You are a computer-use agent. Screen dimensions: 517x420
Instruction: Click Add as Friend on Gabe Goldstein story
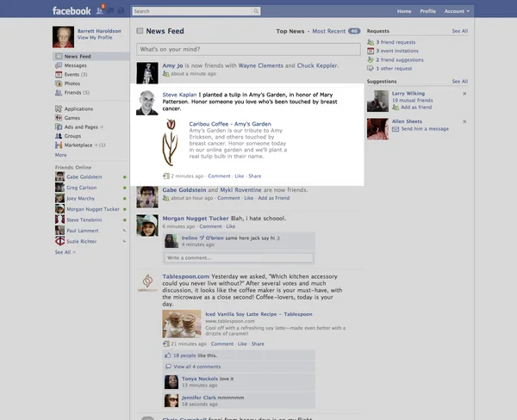(274, 198)
